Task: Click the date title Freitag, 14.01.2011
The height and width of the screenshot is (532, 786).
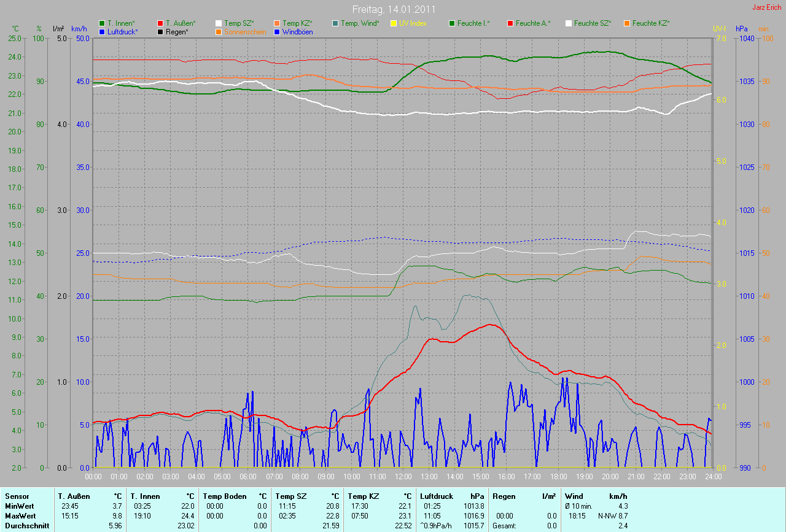Action: 394,10
